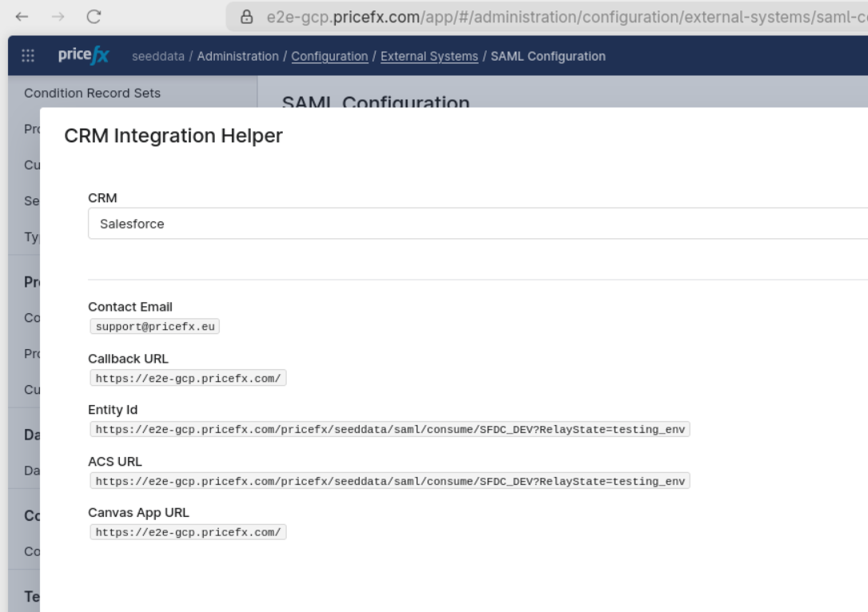The height and width of the screenshot is (612, 868).
Task: Open Condition Record Sets in the sidebar
Action: (92, 93)
